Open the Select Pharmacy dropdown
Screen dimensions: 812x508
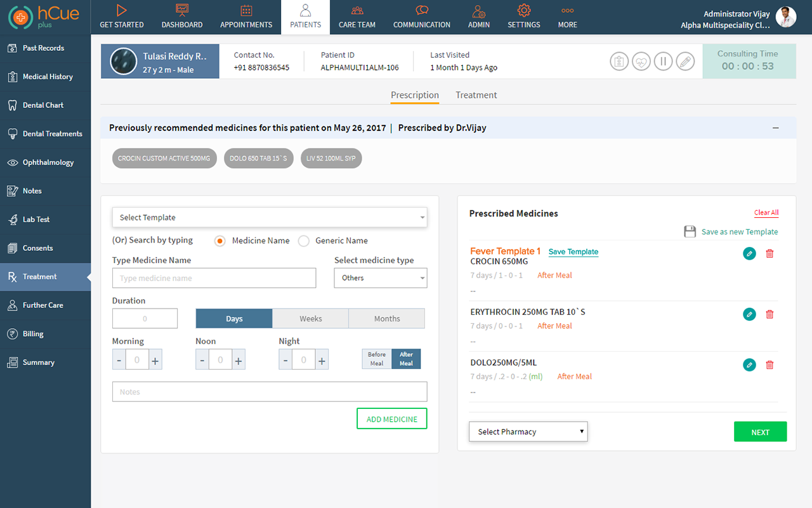(528, 432)
